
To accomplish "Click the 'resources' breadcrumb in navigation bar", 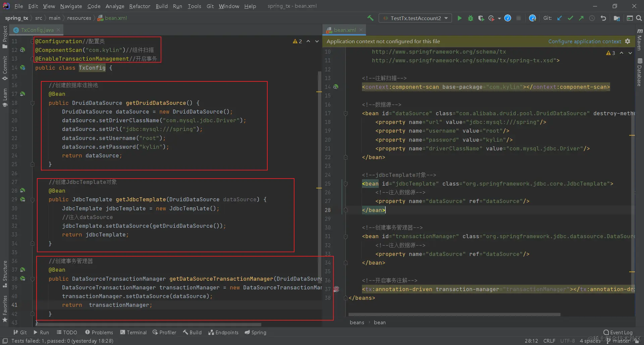I will coord(79,18).
